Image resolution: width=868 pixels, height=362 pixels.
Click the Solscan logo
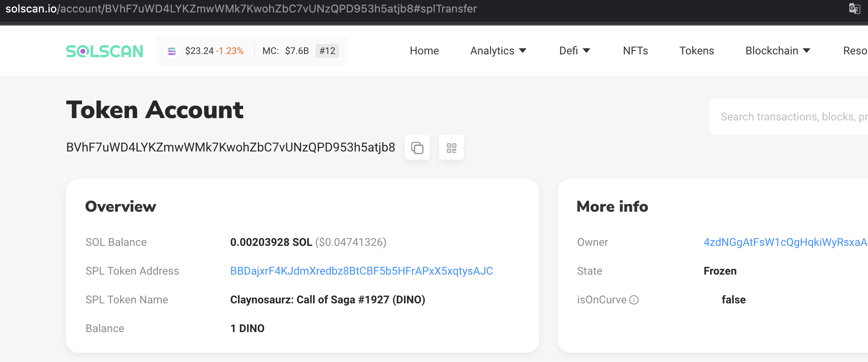[104, 50]
